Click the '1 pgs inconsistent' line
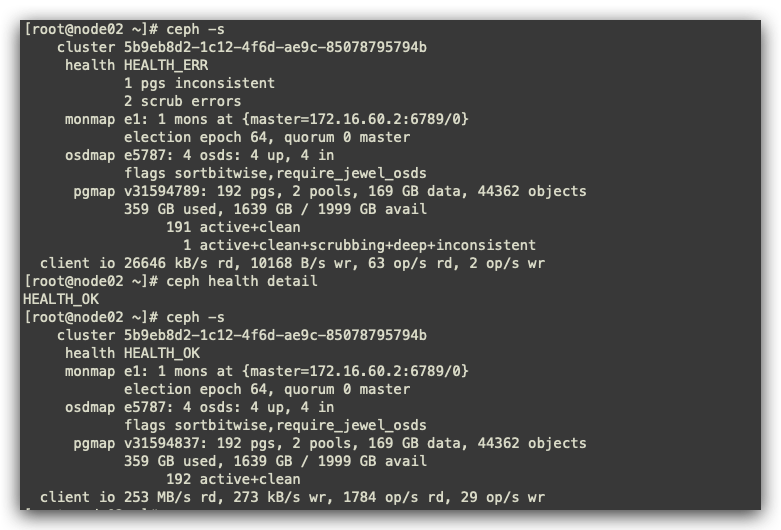Screen dimensions: 781x530 coord(199,83)
